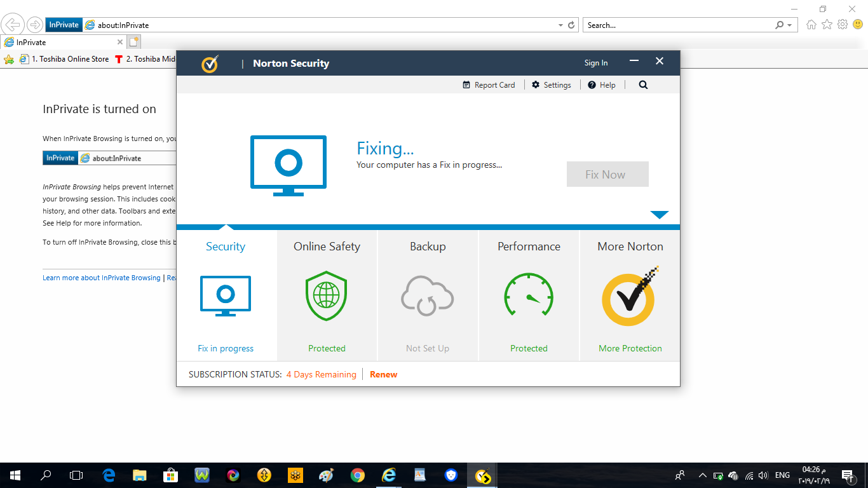Open Norton Settings

point(551,85)
